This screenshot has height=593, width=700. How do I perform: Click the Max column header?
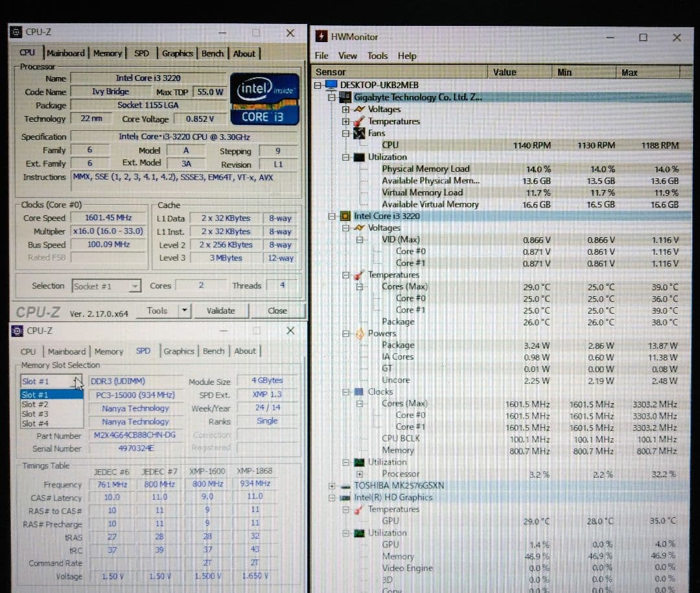click(x=648, y=72)
